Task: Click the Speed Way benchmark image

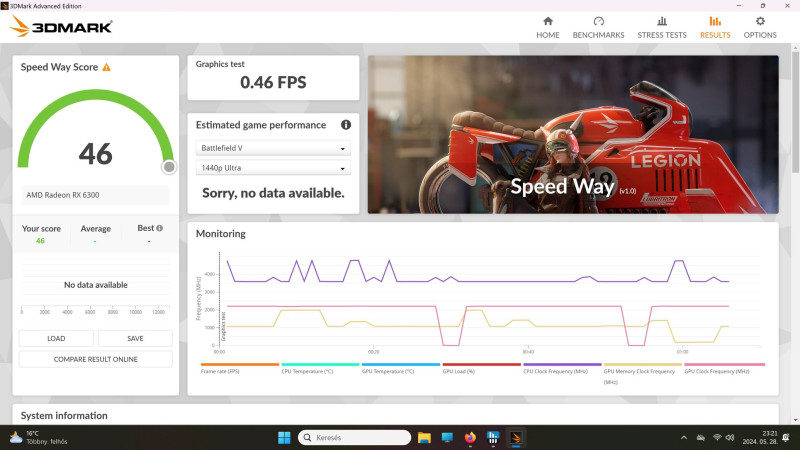Action: [x=573, y=134]
